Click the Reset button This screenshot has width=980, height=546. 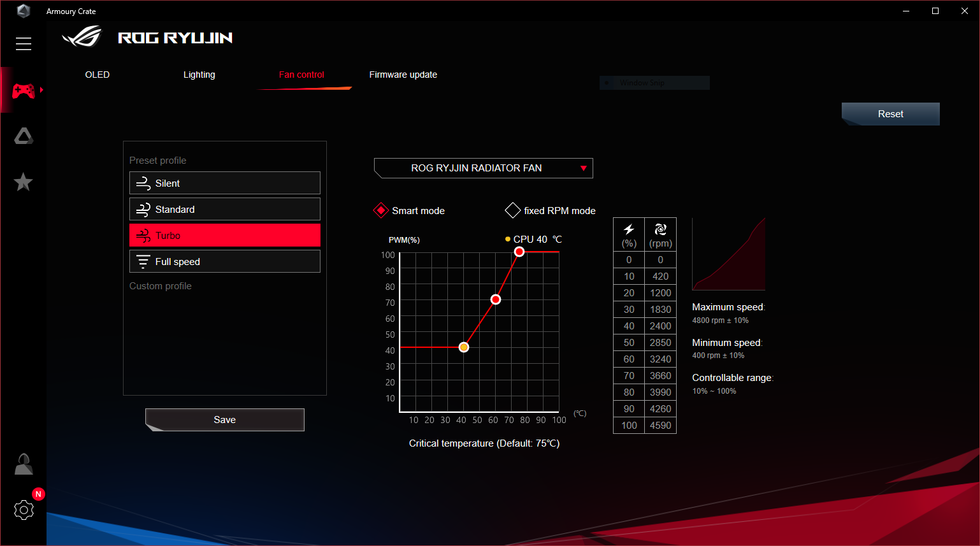point(891,114)
